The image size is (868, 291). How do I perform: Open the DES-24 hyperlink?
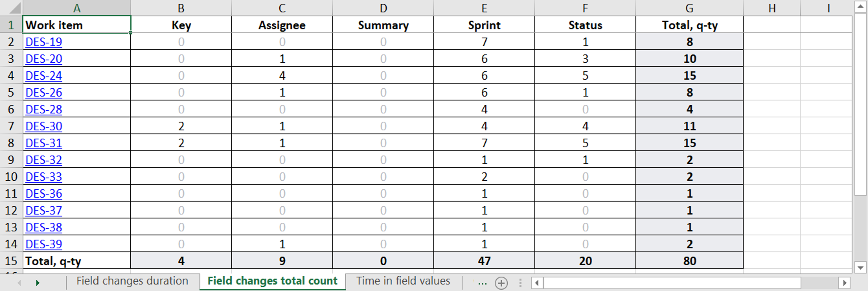click(43, 76)
